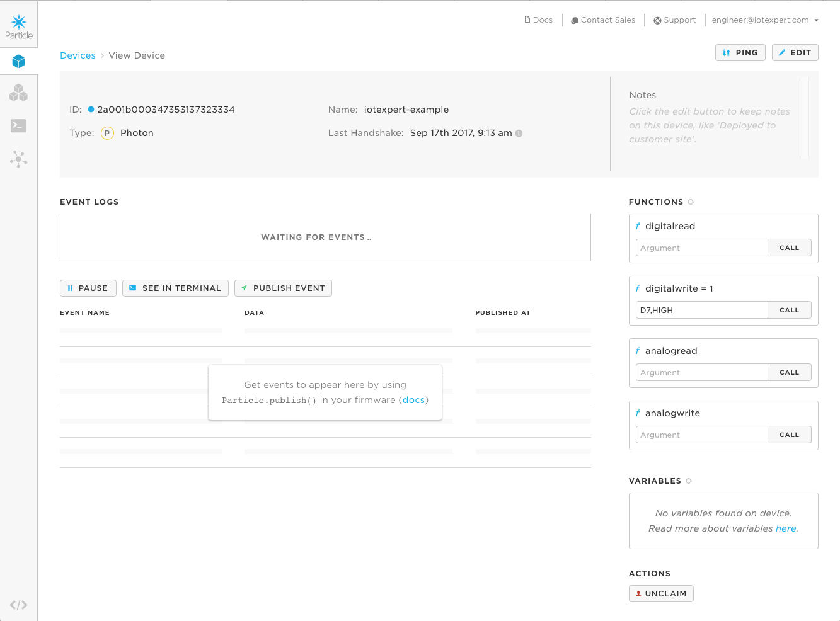Open the Console terminal icon in sidebar

[18, 126]
